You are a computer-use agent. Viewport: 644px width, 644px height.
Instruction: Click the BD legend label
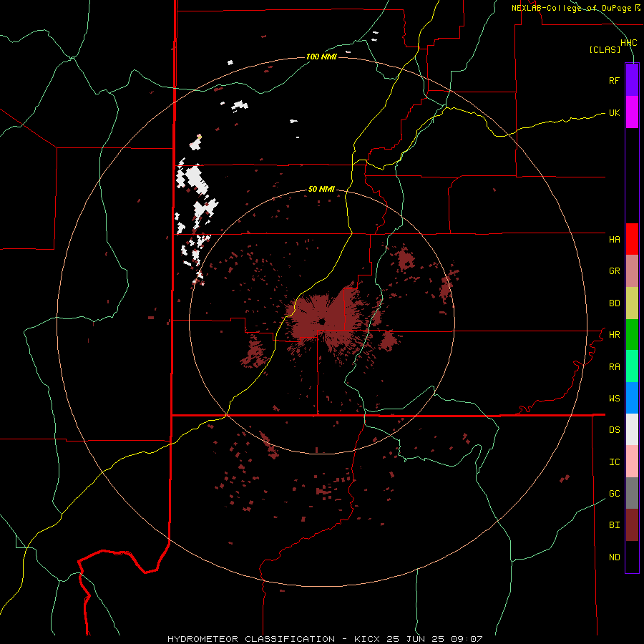click(614, 303)
